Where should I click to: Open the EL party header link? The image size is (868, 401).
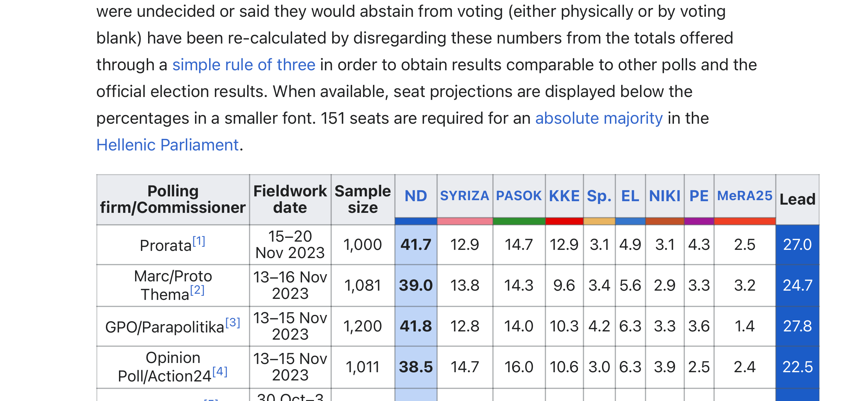[630, 196]
